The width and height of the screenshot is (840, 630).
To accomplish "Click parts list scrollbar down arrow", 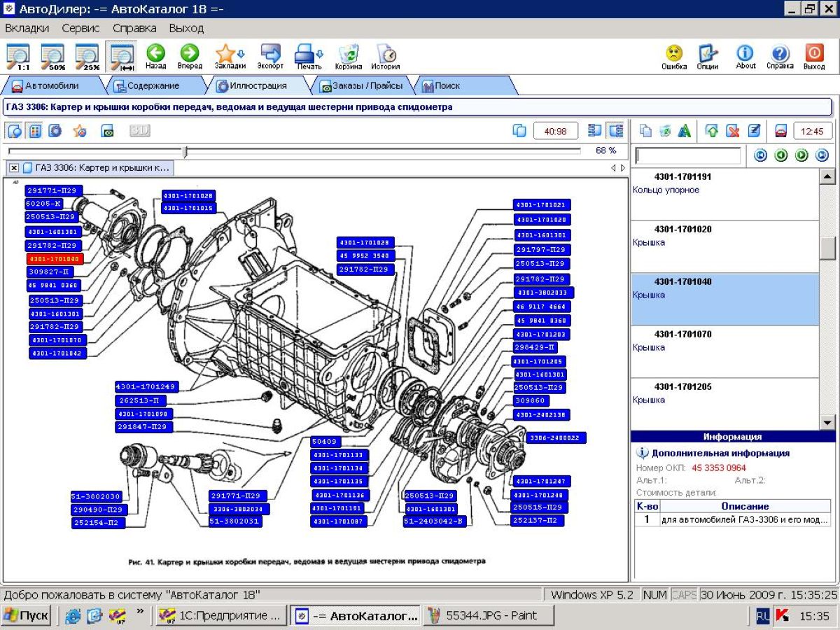I will [x=827, y=422].
